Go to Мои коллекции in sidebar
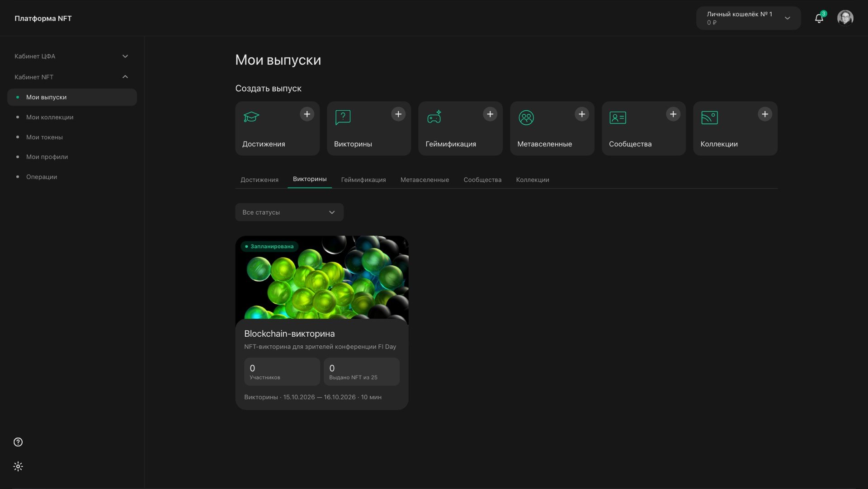868x489 pixels. click(72, 117)
